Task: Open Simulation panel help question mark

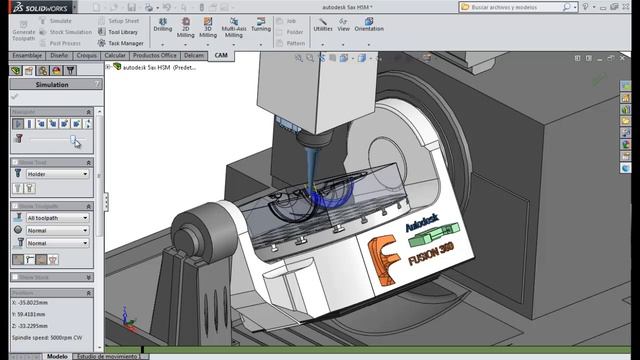Action: click(x=97, y=84)
